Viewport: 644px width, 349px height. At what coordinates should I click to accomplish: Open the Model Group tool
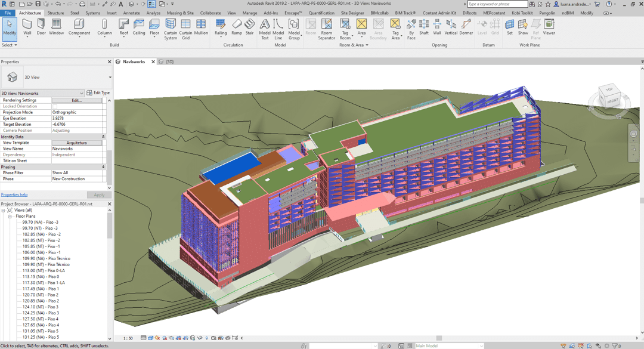[294, 29]
